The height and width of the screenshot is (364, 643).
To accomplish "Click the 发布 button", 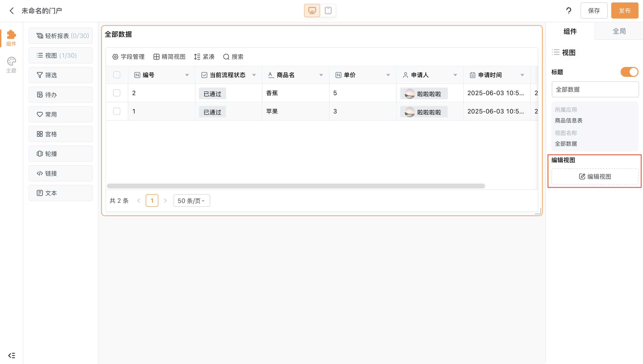I will 625,11.
